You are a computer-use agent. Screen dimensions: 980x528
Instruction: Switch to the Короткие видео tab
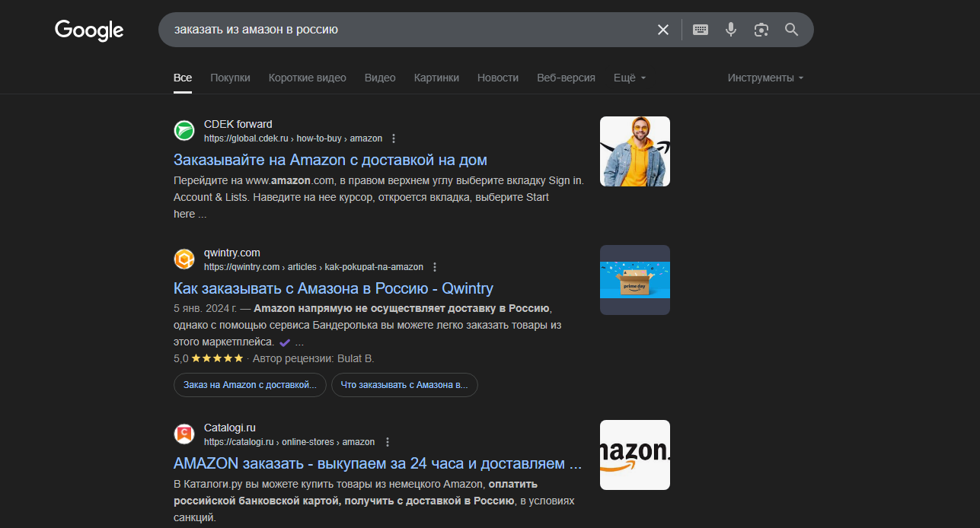tap(308, 78)
